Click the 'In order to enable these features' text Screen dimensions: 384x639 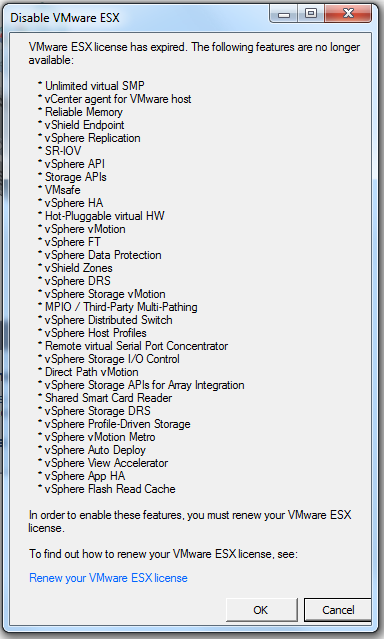point(190,522)
